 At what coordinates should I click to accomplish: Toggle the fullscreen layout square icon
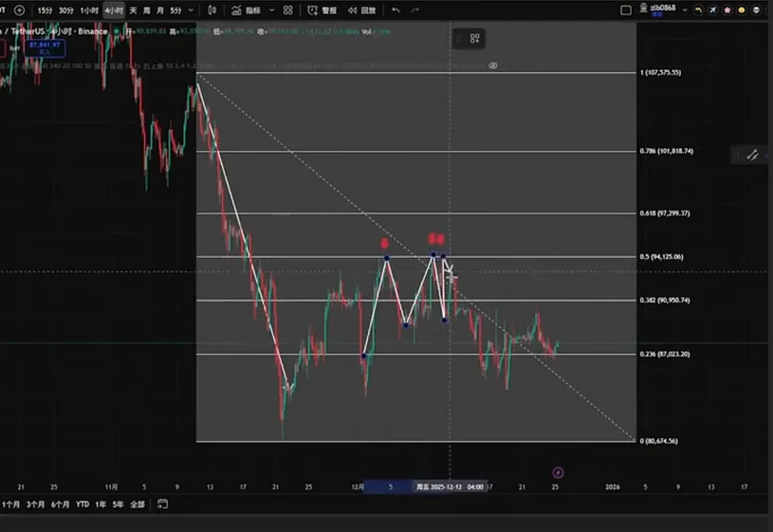(x=625, y=9)
